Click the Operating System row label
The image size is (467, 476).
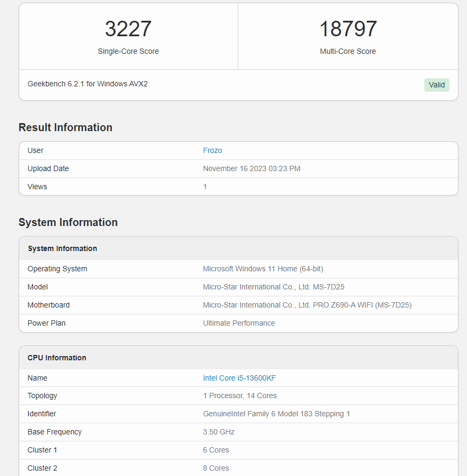[57, 269]
